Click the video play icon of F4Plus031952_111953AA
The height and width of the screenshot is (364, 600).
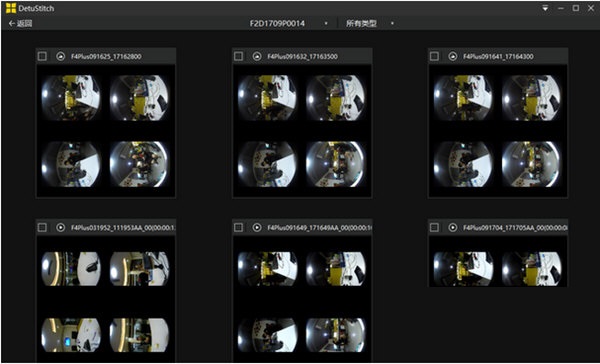(60, 227)
